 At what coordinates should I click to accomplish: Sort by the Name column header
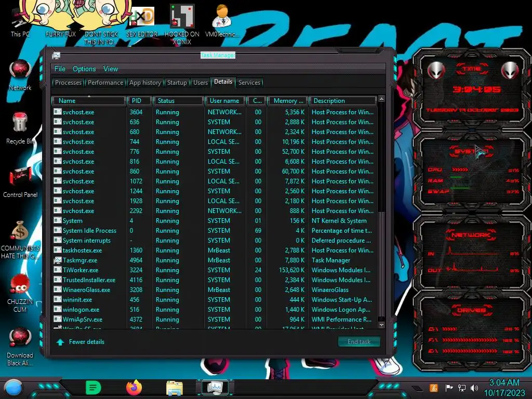(89, 101)
